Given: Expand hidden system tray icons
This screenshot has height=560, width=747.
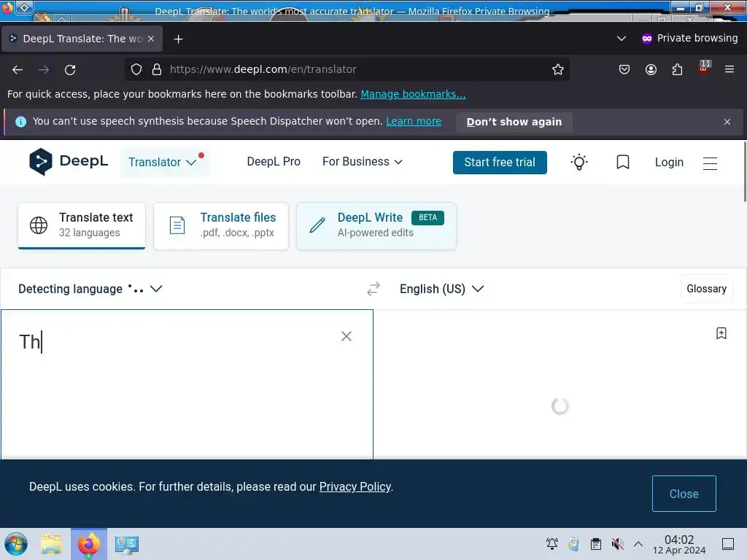Looking at the screenshot, I should point(638,544).
